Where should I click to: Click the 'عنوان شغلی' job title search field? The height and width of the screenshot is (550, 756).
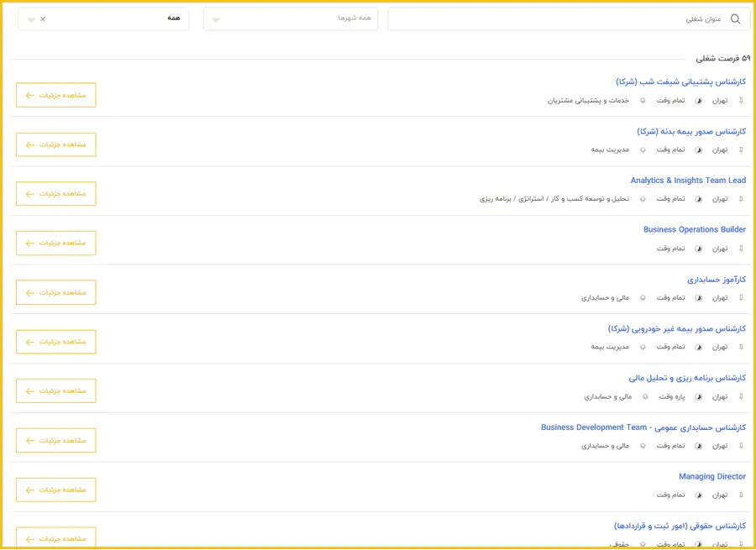(563, 19)
